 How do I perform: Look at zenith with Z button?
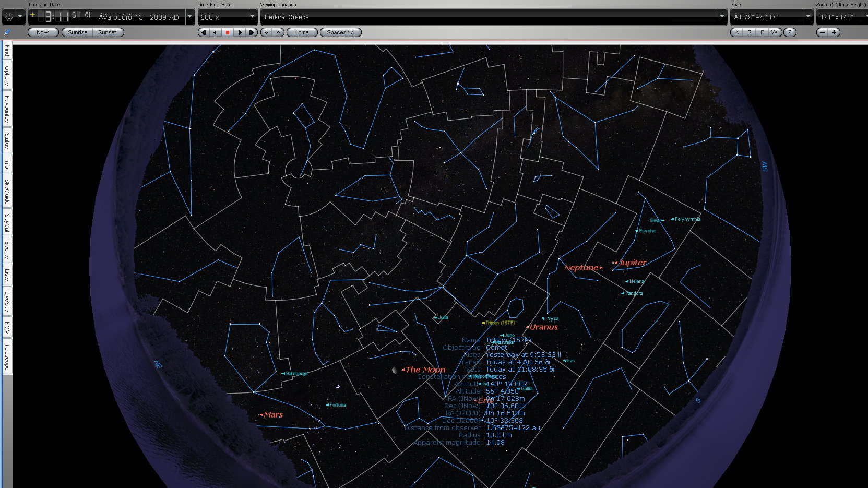click(x=790, y=32)
